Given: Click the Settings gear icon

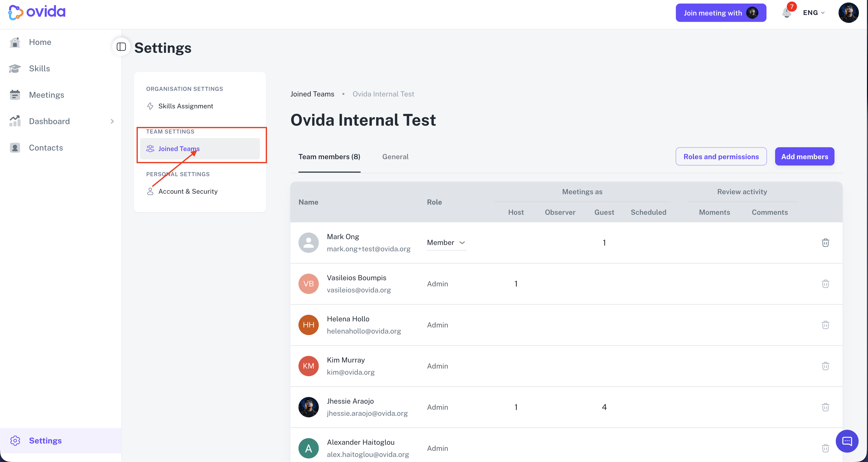Looking at the screenshot, I should [15, 440].
